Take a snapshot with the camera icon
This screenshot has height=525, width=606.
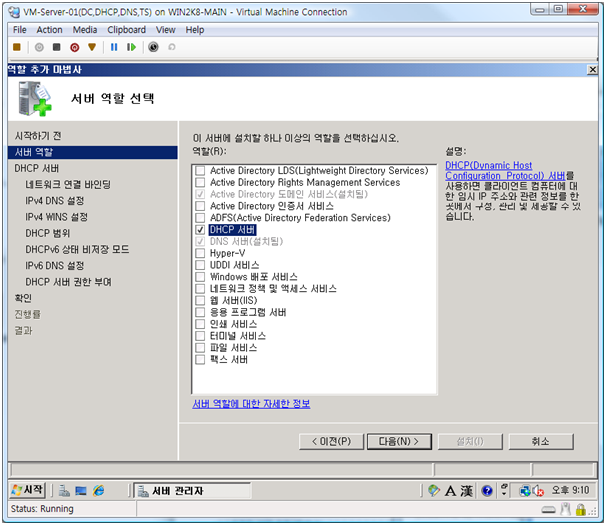click(153, 47)
